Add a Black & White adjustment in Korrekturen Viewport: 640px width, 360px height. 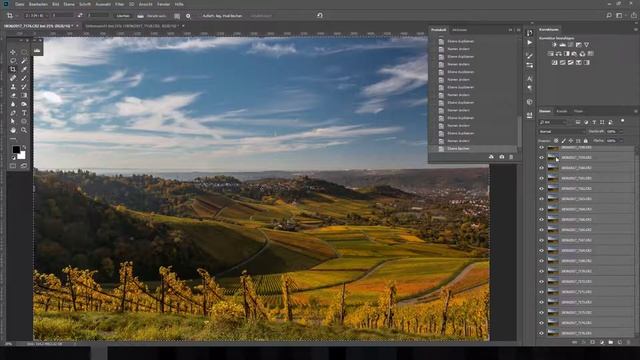[x=567, y=53]
